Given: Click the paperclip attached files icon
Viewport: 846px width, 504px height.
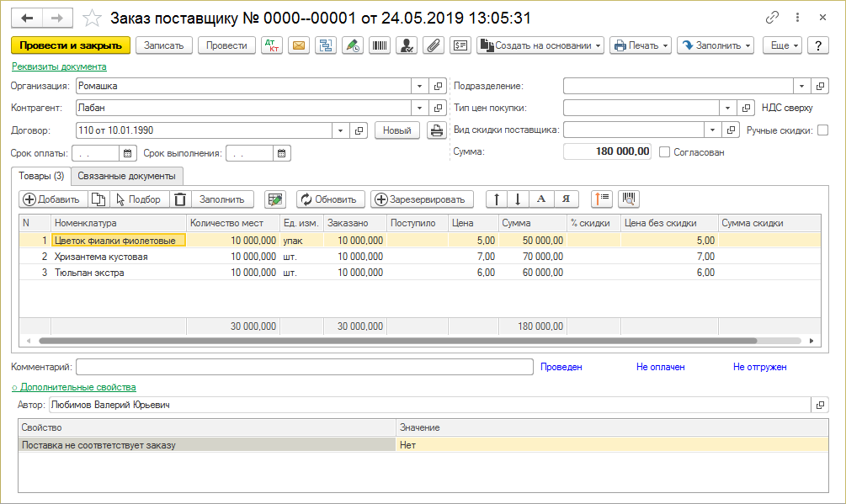Looking at the screenshot, I should click(434, 45).
